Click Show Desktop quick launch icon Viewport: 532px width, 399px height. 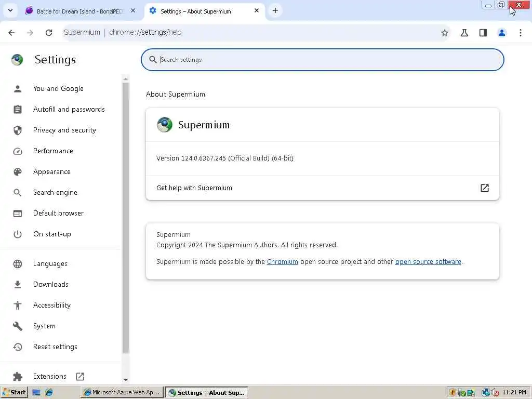36,393
